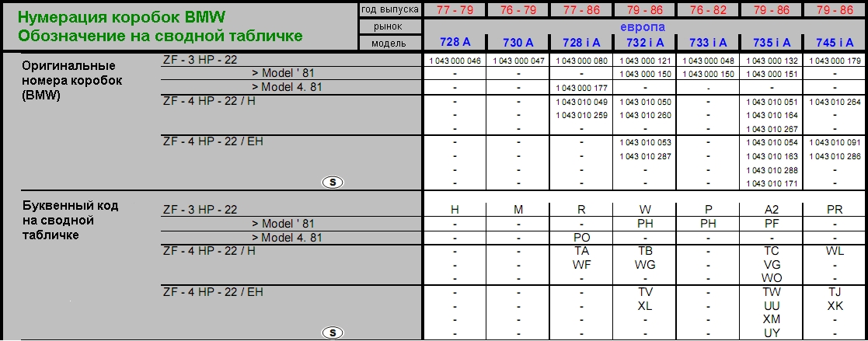868x341 pixels.
Task: Click the S icon in letter code section
Action: tap(333, 332)
